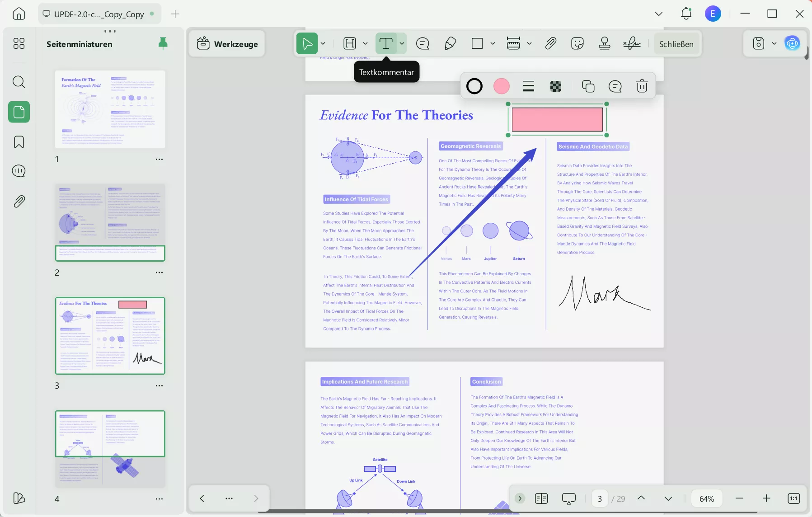Attach a file with paperclip tool
This screenshot has height=517, width=812.
[x=550, y=44]
